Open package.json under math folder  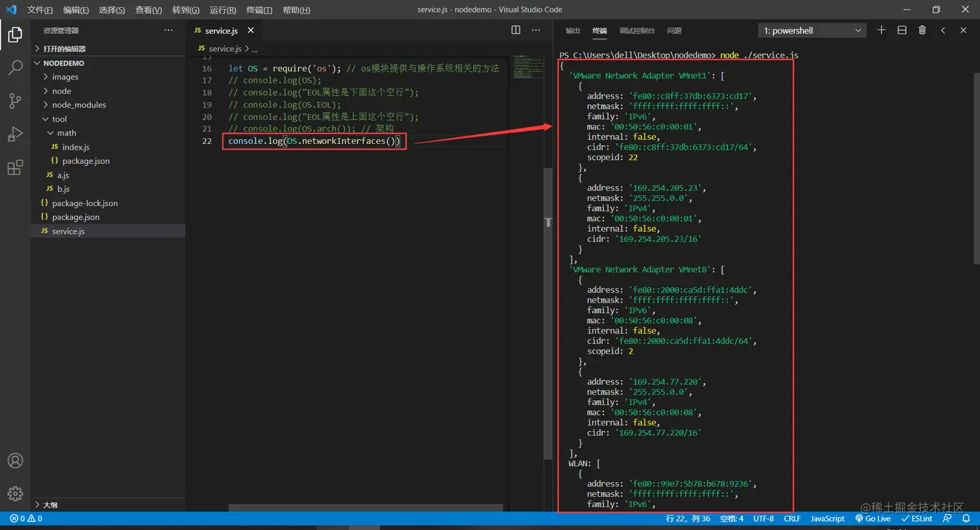click(108, 161)
